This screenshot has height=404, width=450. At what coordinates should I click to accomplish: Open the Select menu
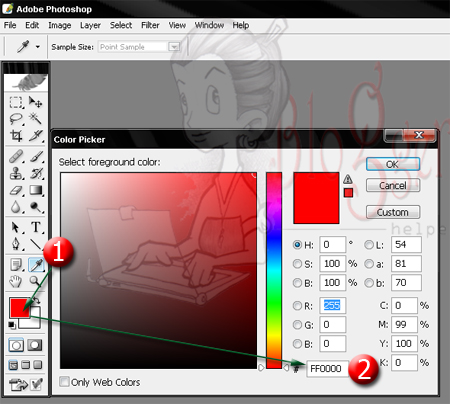[x=121, y=25]
